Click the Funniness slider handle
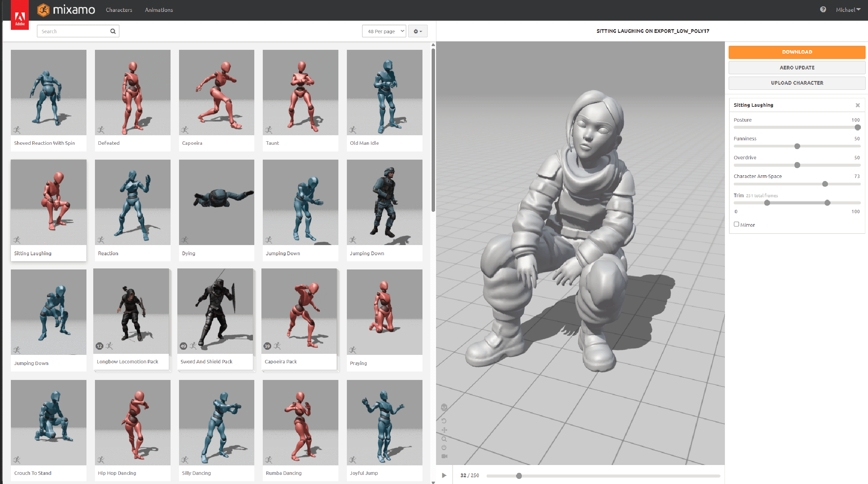The width and height of the screenshot is (868, 484). pos(797,146)
